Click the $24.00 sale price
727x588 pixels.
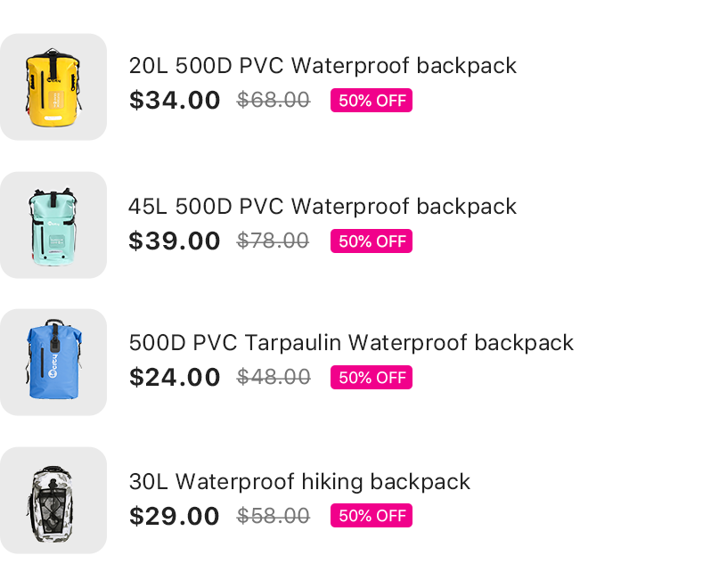click(x=175, y=378)
